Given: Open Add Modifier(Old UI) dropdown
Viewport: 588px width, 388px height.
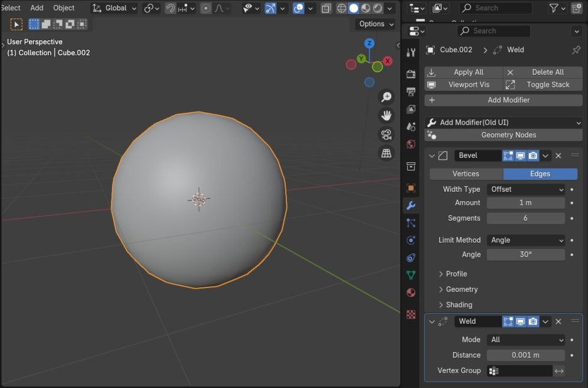Looking at the screenshot, I should click(504, 123).
